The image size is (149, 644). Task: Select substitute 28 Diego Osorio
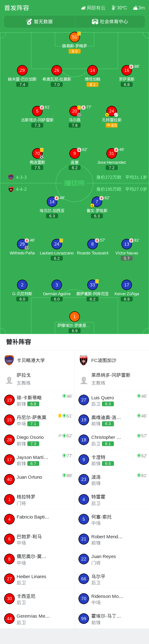pyautogui.click(x=37, y=440)
